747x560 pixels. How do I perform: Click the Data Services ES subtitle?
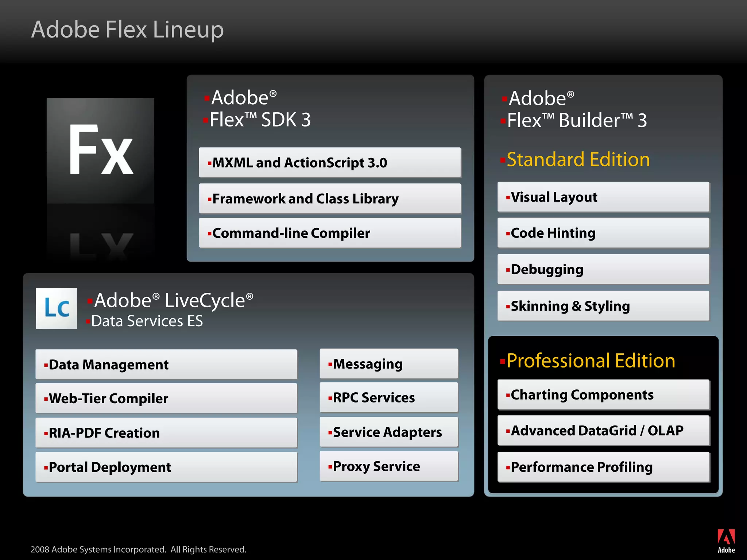point(147,321)
